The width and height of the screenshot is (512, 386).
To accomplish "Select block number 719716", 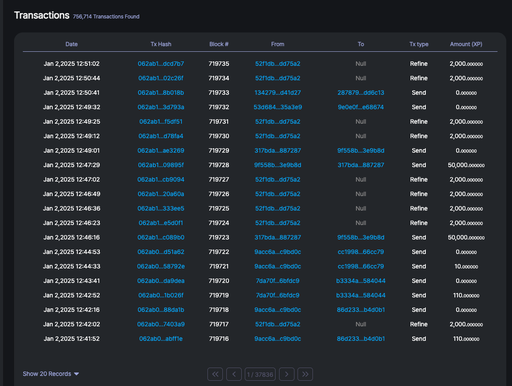I will [x=219, y=339].
